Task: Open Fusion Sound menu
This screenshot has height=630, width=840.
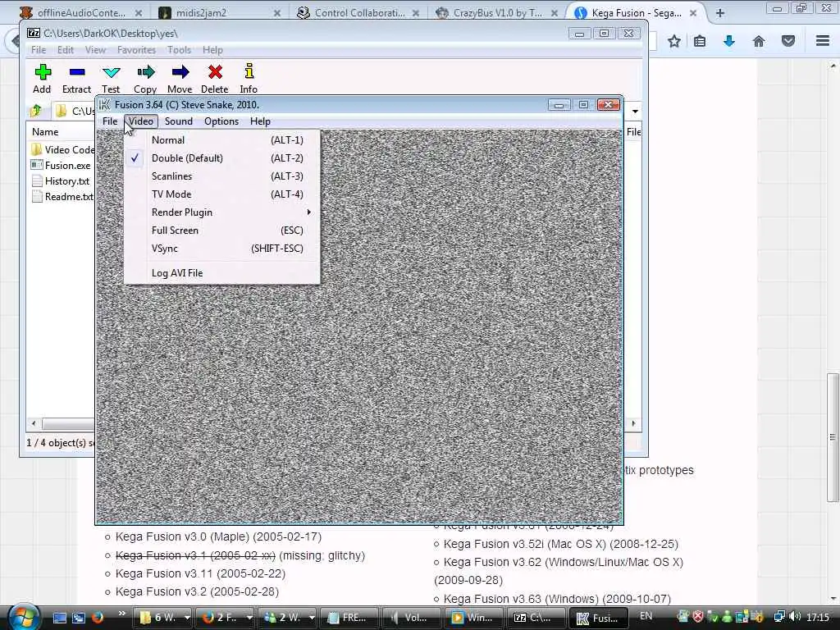Action: click(178, 121)
